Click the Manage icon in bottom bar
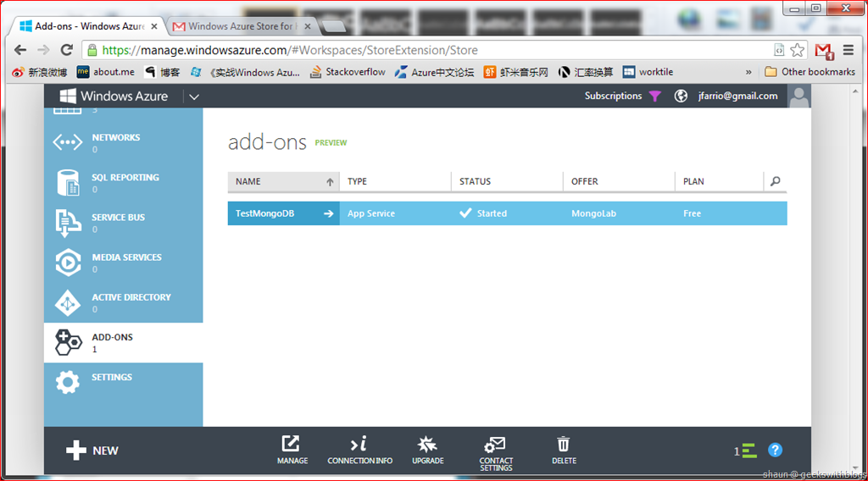This screenshot has width=868, height=481. click(292, 450)
